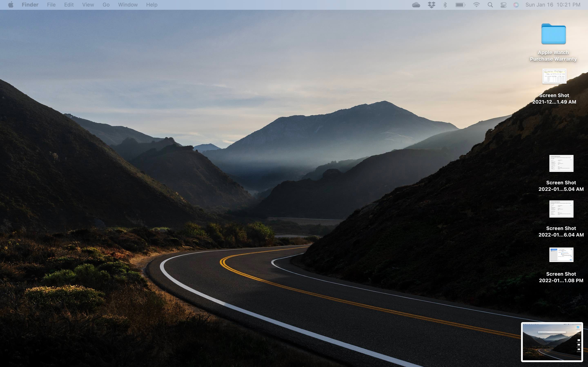Screen dimensions: 588x367
Task: Open the Wi-Fi menu
Action: tap(476, 5)
